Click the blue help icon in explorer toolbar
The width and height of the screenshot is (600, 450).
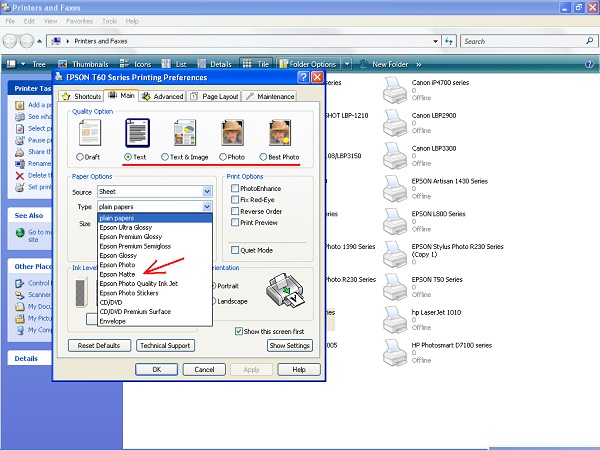click(589, 64)
